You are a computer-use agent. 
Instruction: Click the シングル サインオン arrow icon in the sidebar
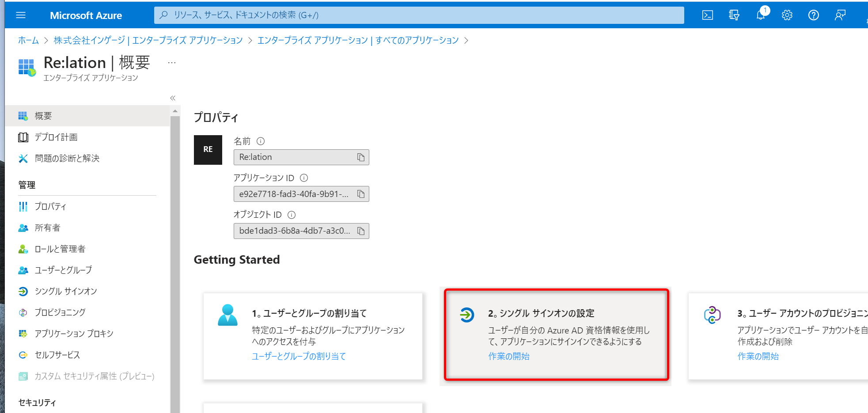(x=23, y=292)
